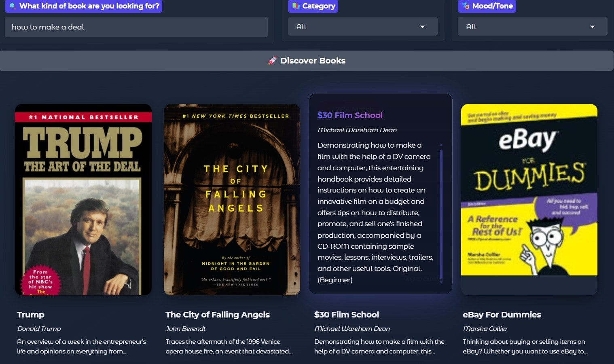Click the Category dropdown arrow
This screenshot has width=614, height=364.
422,27
